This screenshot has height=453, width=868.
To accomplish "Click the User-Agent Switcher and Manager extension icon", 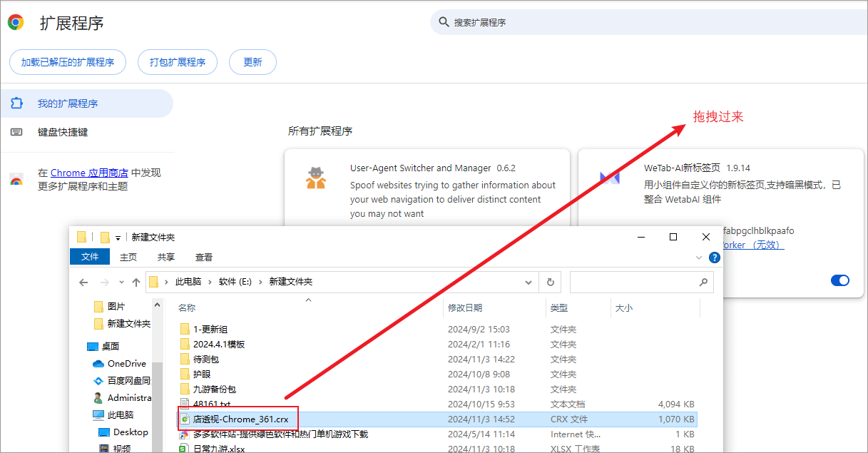I will tap(316, 178).
